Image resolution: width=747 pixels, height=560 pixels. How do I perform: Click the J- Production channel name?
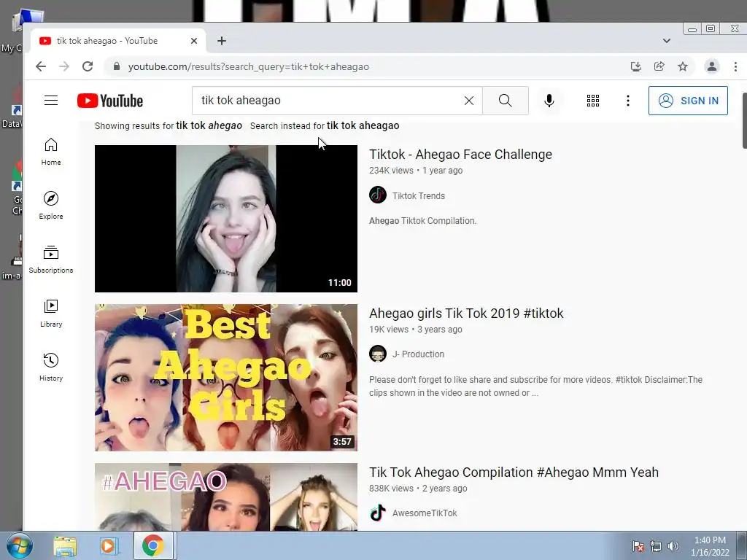point(418,354)
